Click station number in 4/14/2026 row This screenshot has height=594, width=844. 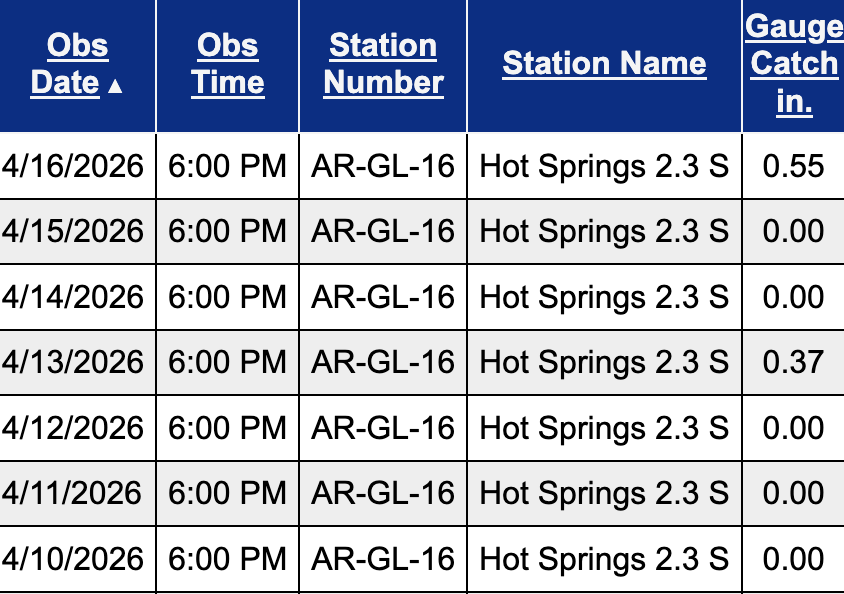pyautogui.click(x=383, y=297)
